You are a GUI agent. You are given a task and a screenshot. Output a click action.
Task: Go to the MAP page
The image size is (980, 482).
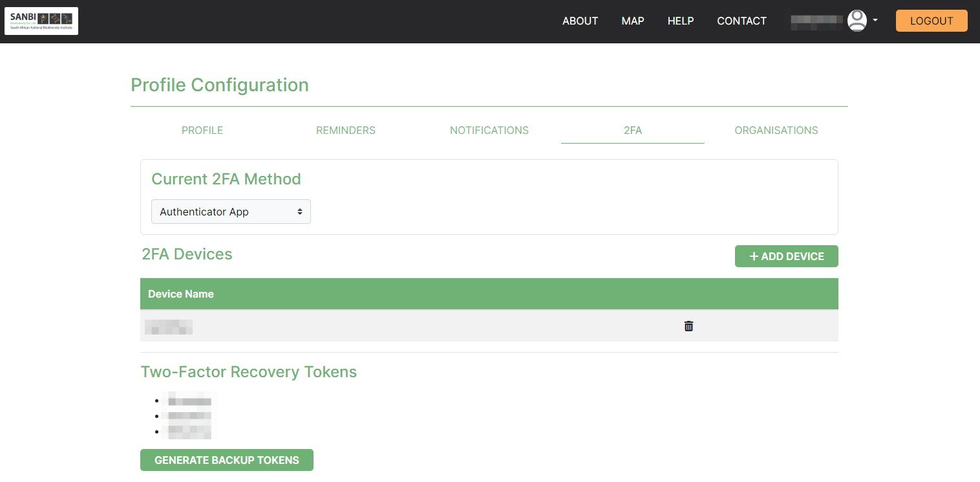click(x=632, y=21)
